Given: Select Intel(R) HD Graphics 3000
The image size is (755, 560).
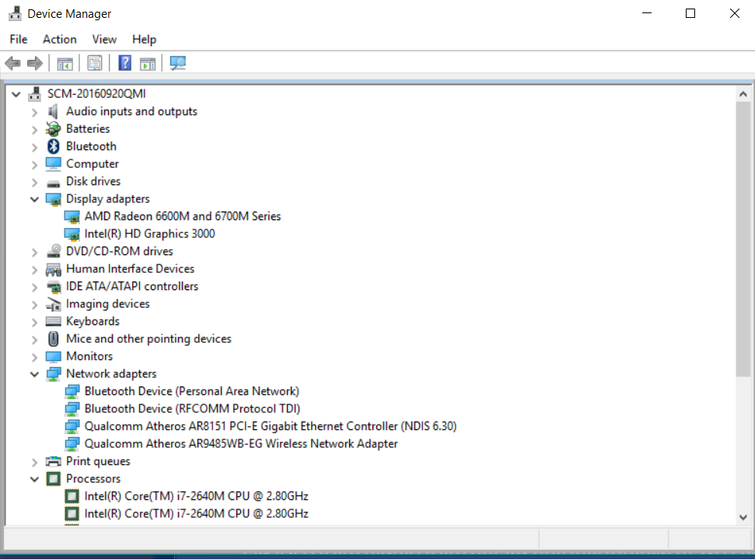Looking at the screenshot, I should tap(150, 234).
